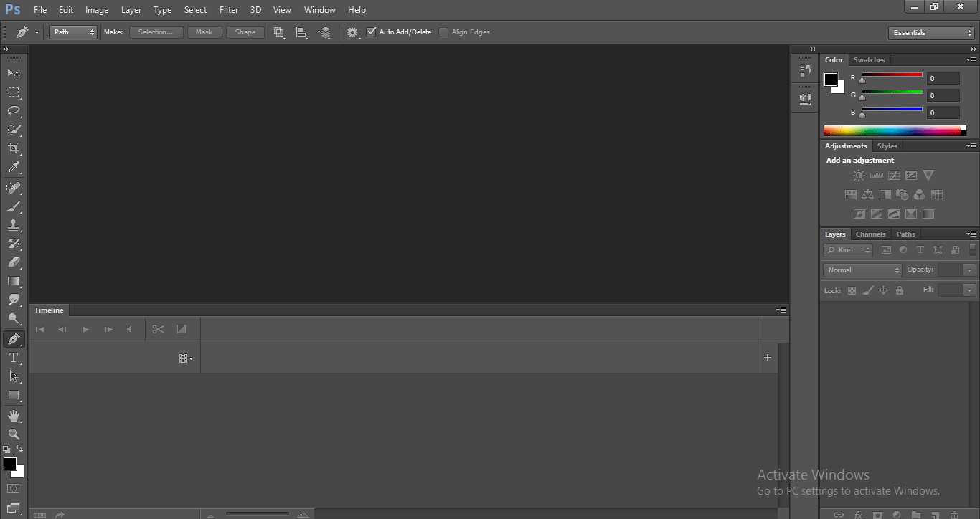This screenshot has height=519, width=980.
Task: Toggle Quick Mask mode
Action: point(14,488)
